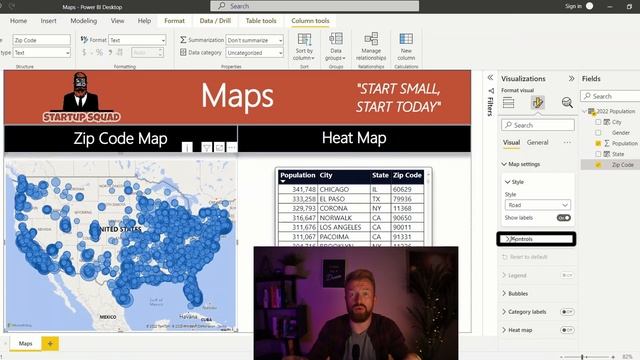Switch to the View ribbon tab
This screenshot has width=640, height=360.
117,21
